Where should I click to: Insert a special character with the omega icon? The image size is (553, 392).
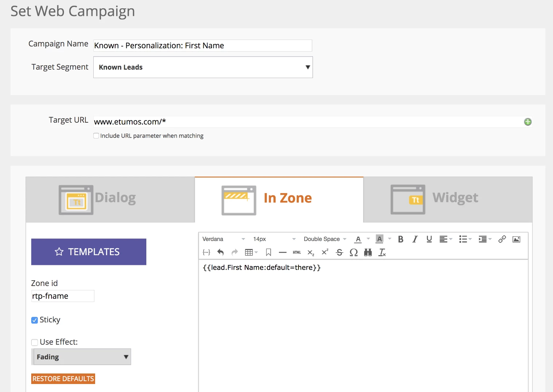pyautogui.click(x=354, y=252)
